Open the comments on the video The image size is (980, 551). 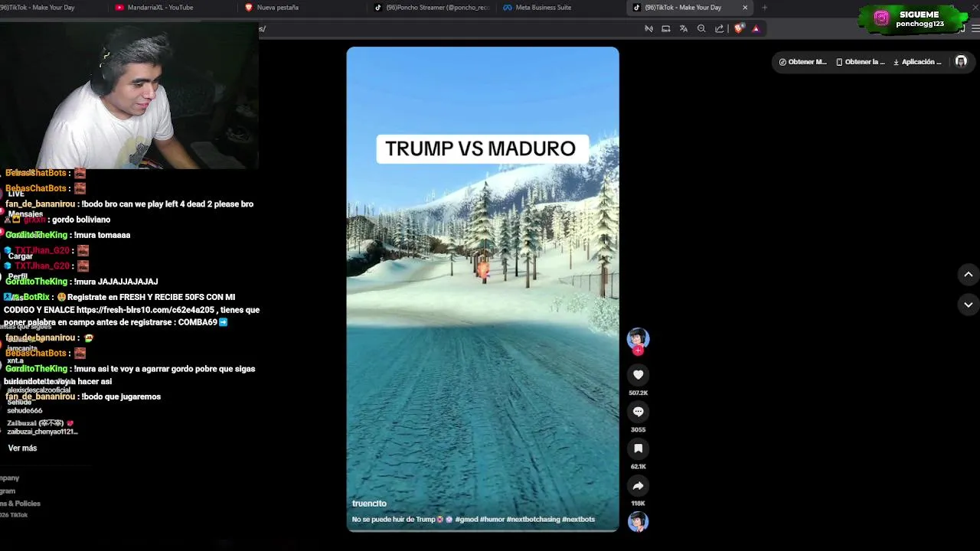tap(638, 412)
